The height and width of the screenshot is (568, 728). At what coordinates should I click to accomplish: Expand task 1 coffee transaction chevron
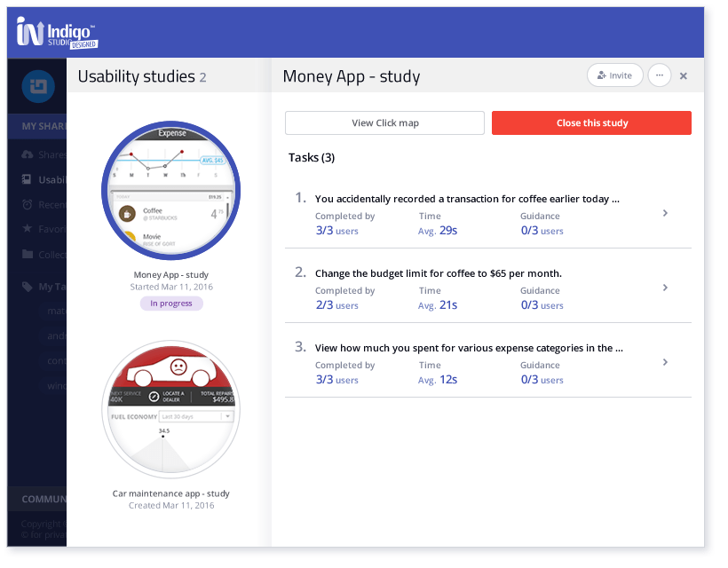point(665,213)
